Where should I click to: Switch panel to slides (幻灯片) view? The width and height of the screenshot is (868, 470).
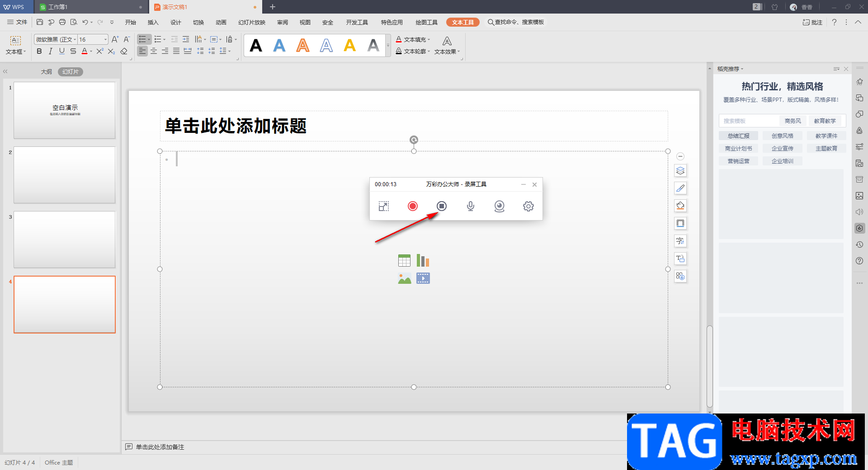point(71,72)
